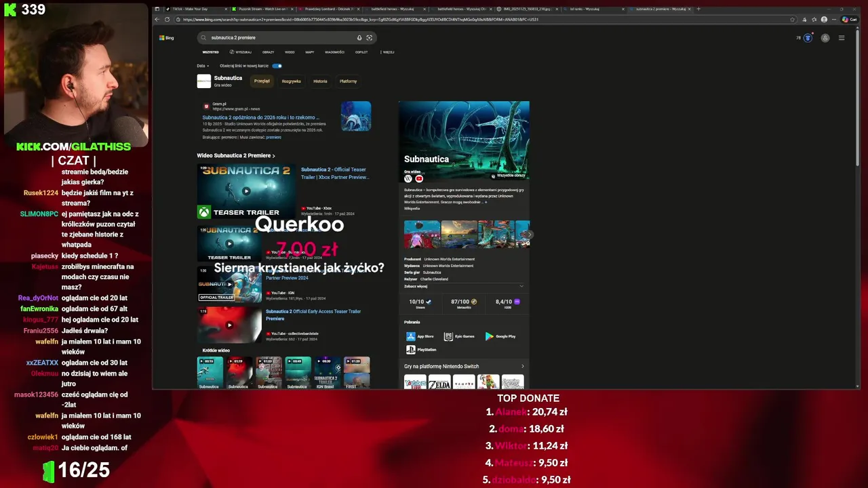Bookmark this page with star icon
Image resolution: width=868 pixels, height=488 pixels.
pos(793,20)
